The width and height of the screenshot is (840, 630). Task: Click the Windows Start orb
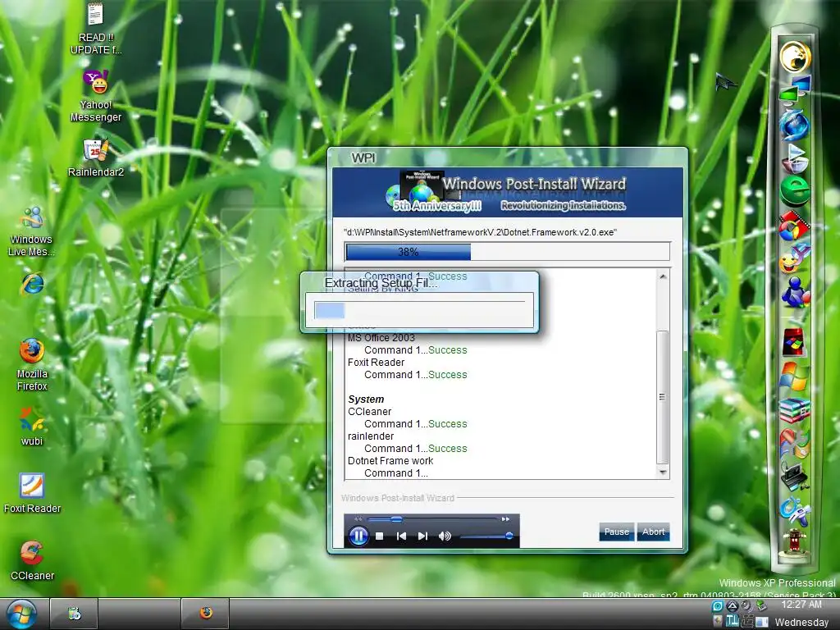click(x=21, y=614)
